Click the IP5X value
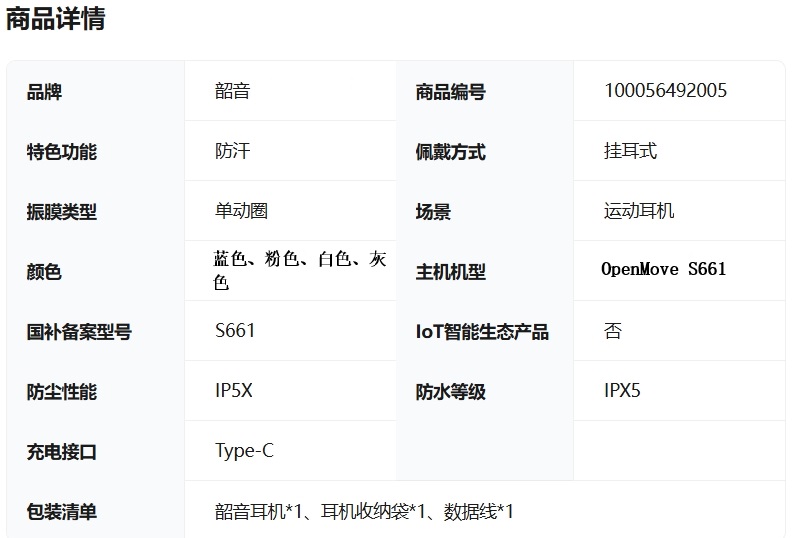The height and width of the screenshot is (538, 800). [234, 391]
